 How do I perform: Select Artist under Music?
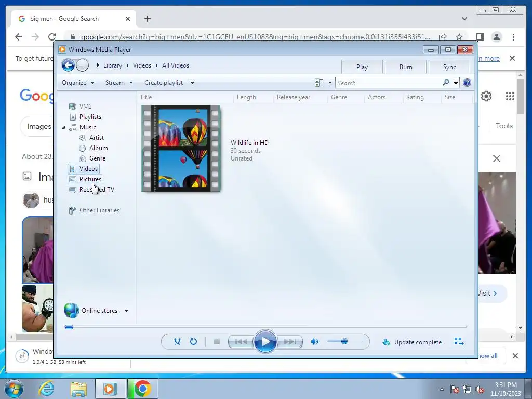click(x=91, y=137)
